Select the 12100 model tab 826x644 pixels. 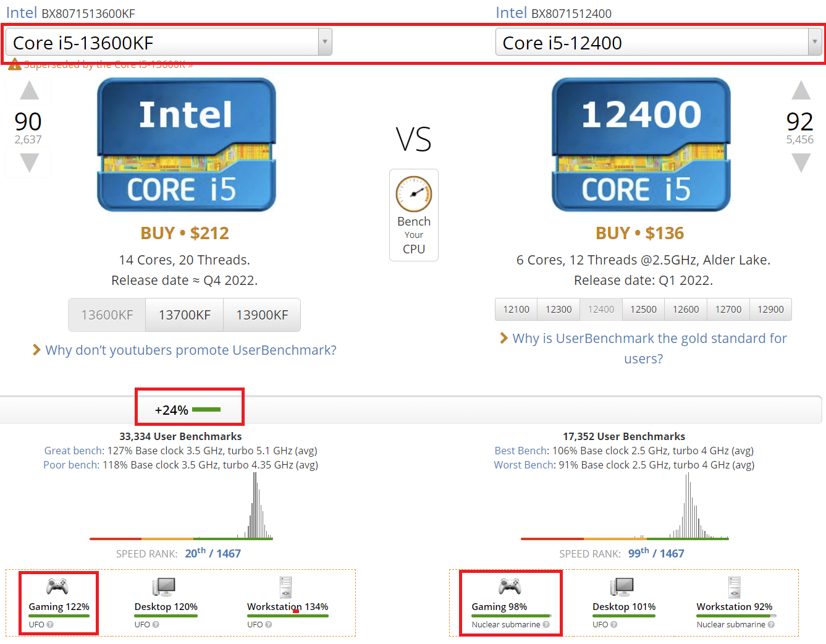click(516, 310)
